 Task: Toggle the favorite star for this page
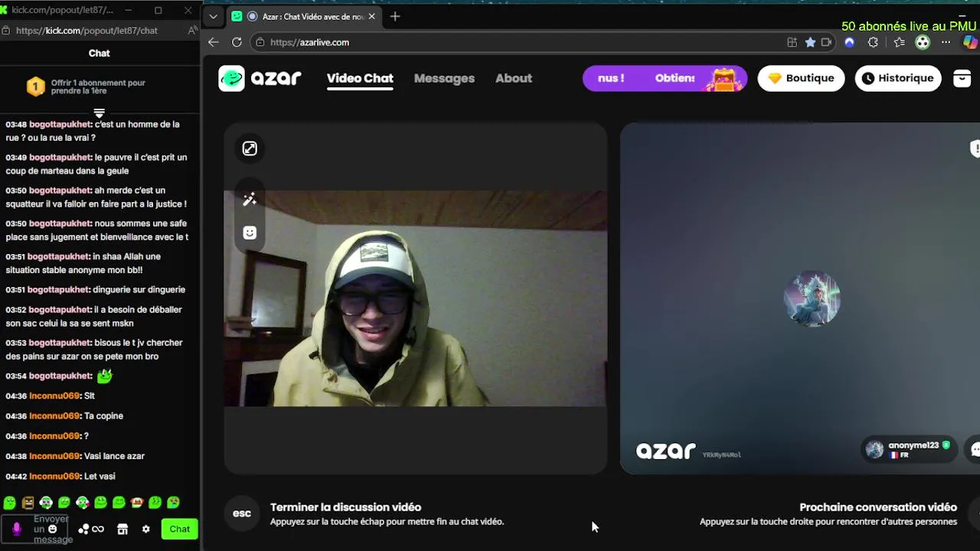pyautogui.click(x=810, y=42)
